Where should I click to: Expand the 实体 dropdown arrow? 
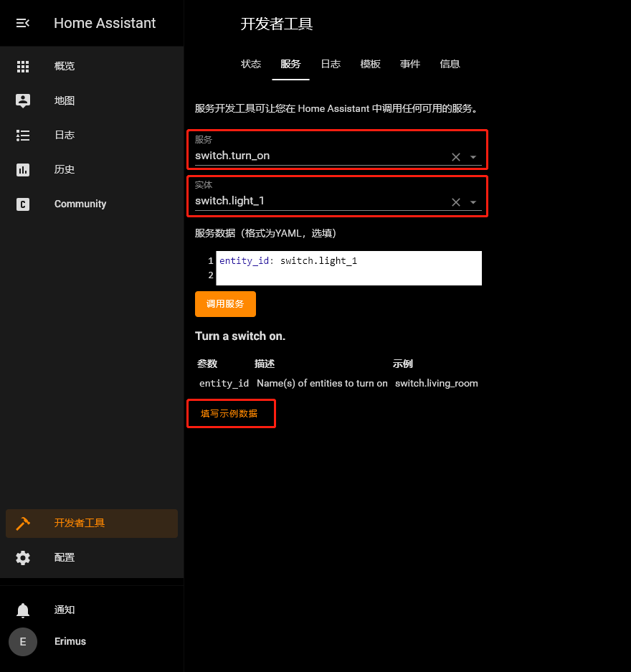(473, 202)
